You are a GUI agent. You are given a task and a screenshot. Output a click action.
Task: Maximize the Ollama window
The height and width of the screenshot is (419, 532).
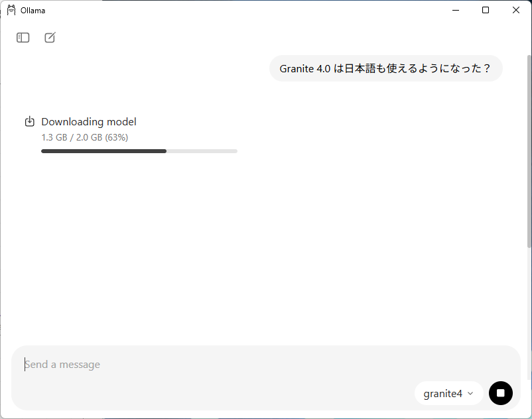click(x=486, y=10)
